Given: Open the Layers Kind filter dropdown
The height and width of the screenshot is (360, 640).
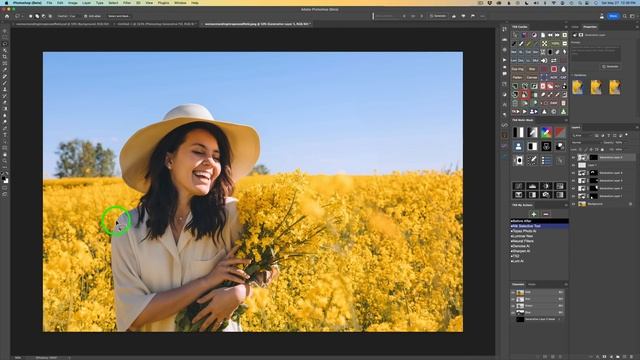Looking at the screenshot, I should coord(583,135).
